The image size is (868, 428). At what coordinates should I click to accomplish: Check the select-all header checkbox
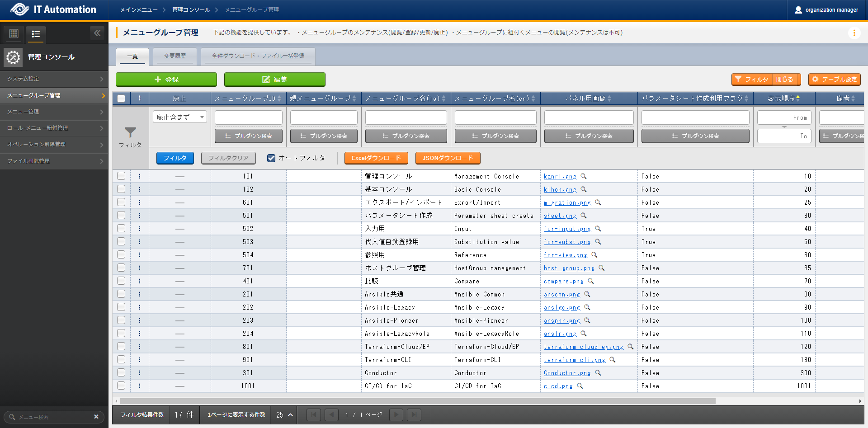point(121,99)
